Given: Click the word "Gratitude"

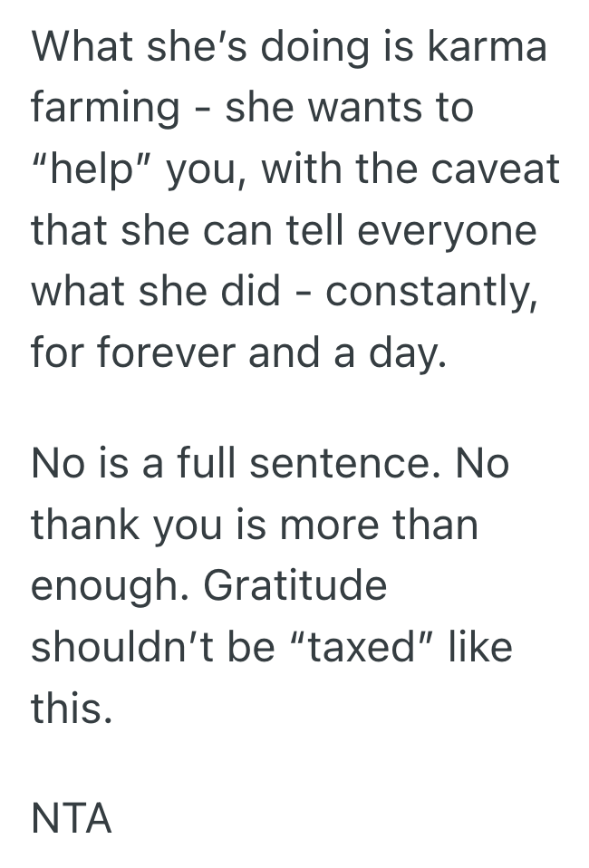Looking at the screenshot, I should (x=295, y=586).
